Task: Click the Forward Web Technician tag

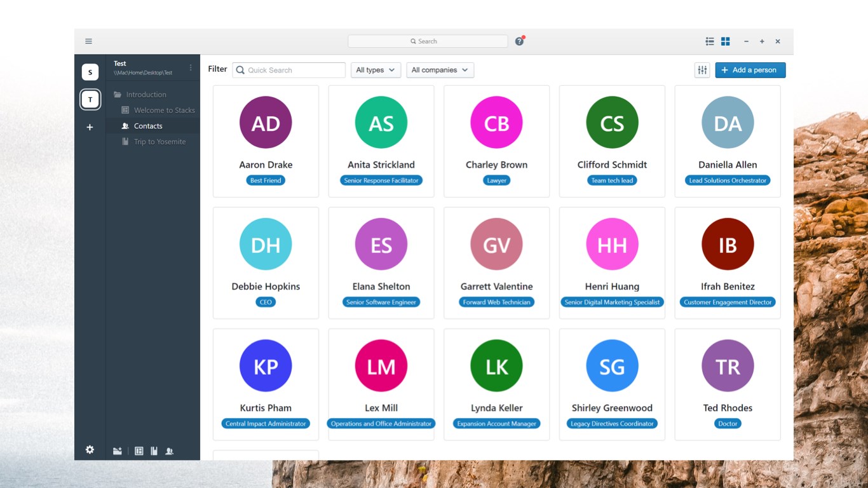Action: click(496, 302)
